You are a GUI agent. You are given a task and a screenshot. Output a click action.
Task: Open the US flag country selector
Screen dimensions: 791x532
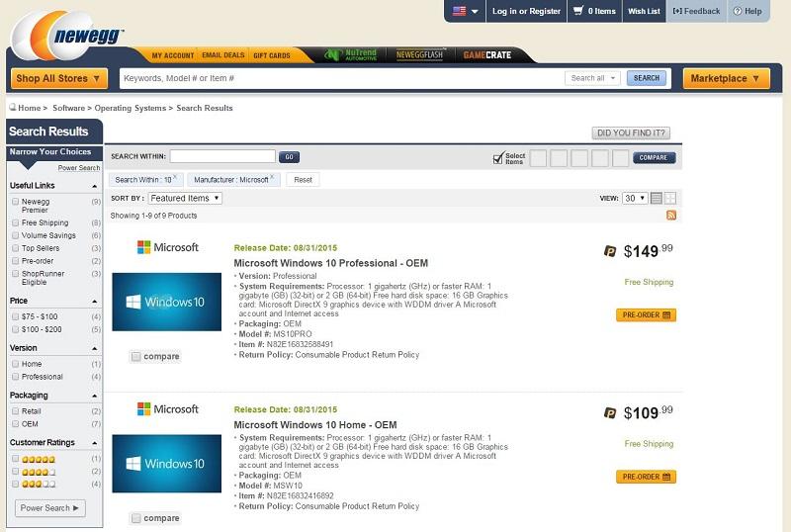465,11
